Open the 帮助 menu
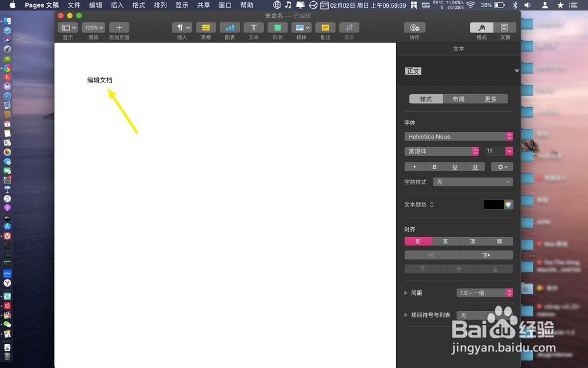This screenshot has height=368, width=588. point(247,5)
